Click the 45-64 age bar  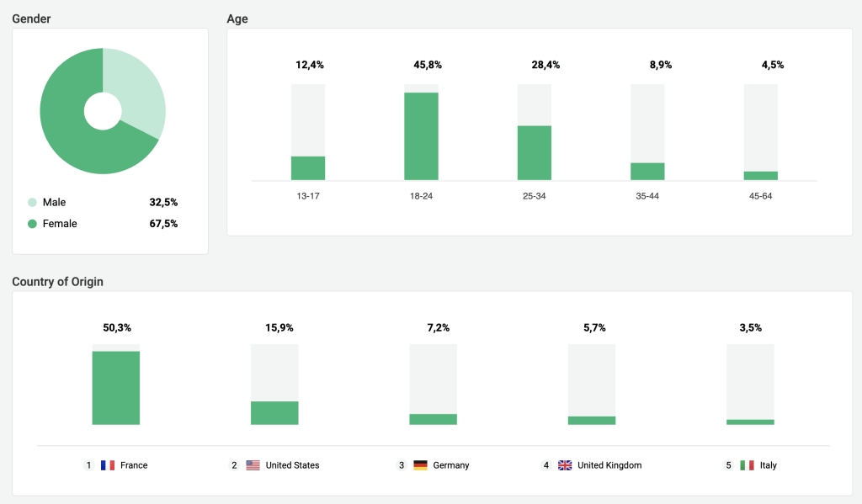[x=761, y=175]
